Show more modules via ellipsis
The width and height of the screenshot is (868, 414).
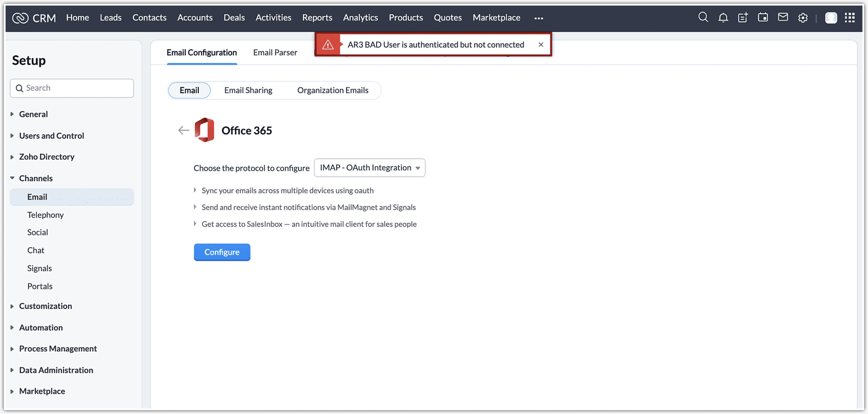coord(539,18)
